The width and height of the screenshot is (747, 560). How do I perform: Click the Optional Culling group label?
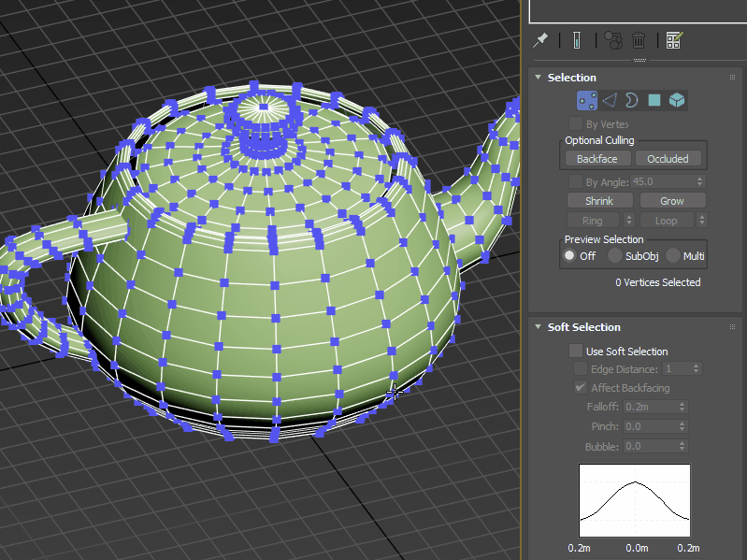coord(599,140)
